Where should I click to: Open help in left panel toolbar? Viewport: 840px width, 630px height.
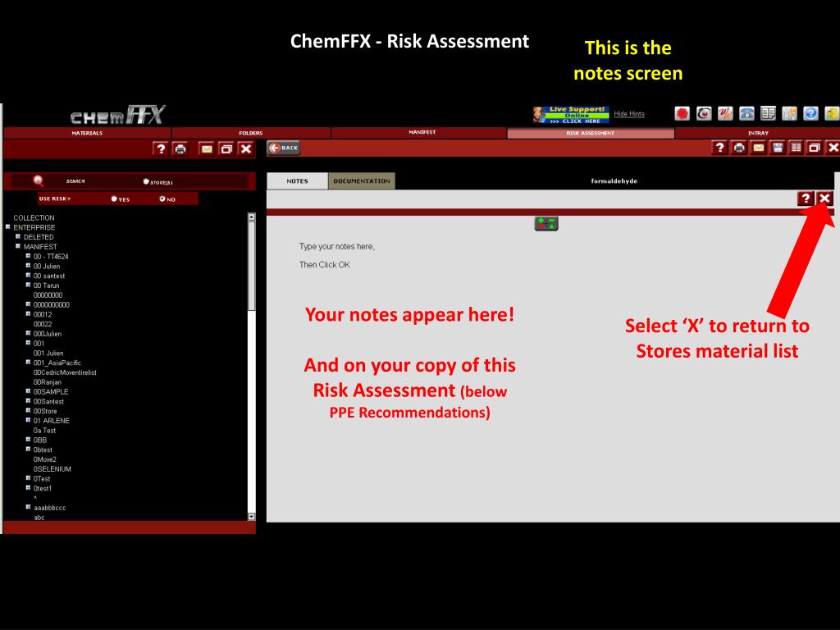(160, 148)
